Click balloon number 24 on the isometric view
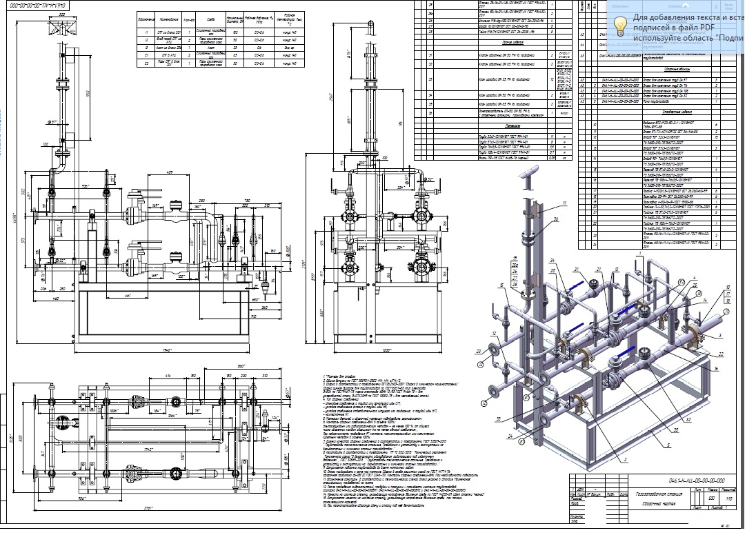 510,436
